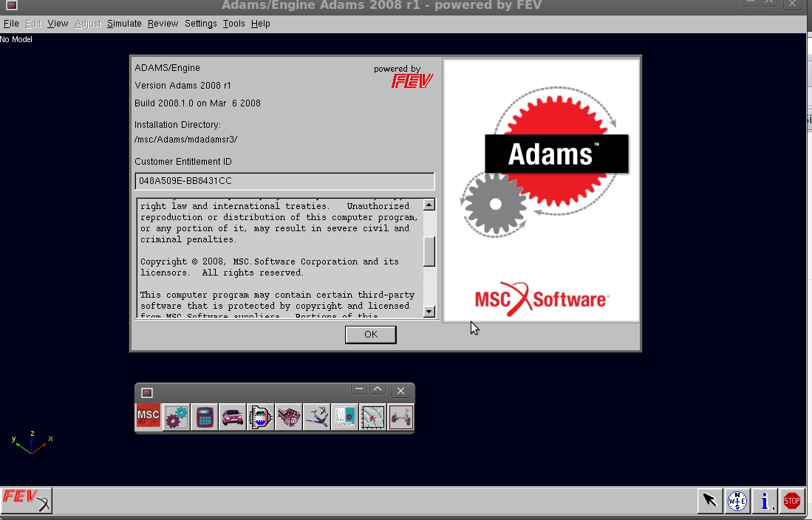
Task: Click the 'Version Adams 2008 r1' text
Action: (x=182, y=86)
